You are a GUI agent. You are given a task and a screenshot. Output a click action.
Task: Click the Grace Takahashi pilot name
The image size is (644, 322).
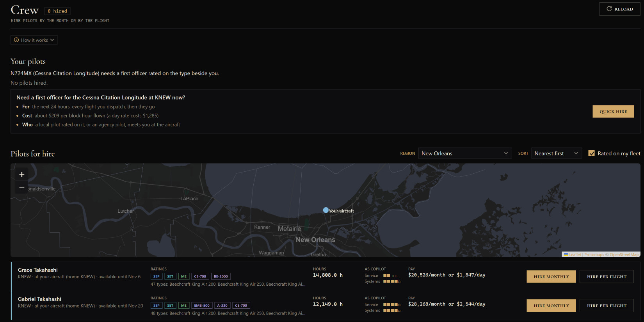38,270
